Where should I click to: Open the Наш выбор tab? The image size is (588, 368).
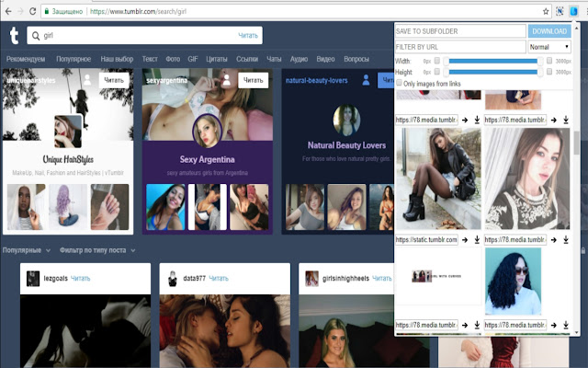point(117,59)
